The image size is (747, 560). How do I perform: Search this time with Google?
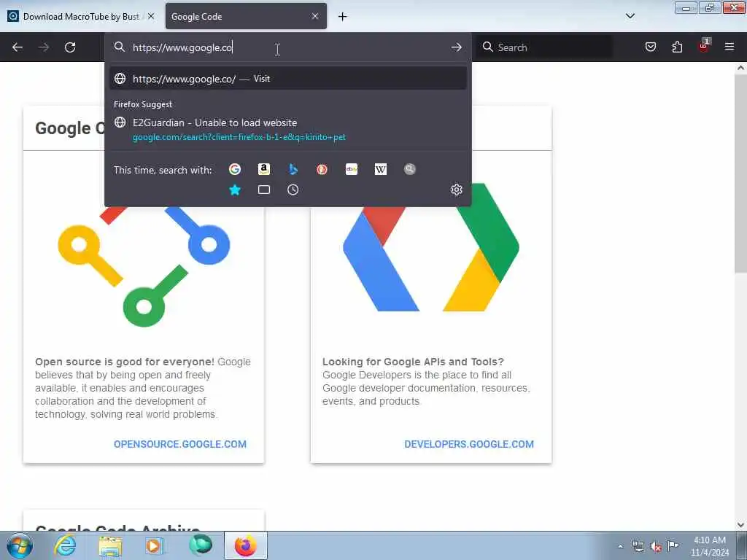[235, 169]
